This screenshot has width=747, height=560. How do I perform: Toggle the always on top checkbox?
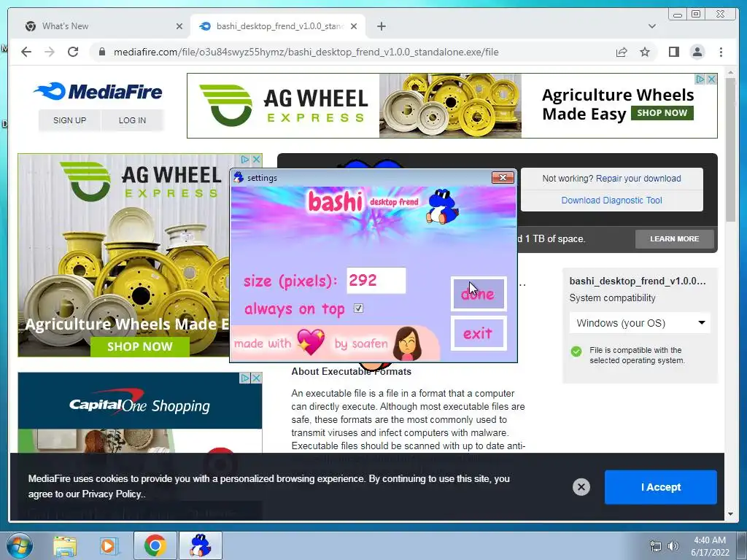coord(358,308)
